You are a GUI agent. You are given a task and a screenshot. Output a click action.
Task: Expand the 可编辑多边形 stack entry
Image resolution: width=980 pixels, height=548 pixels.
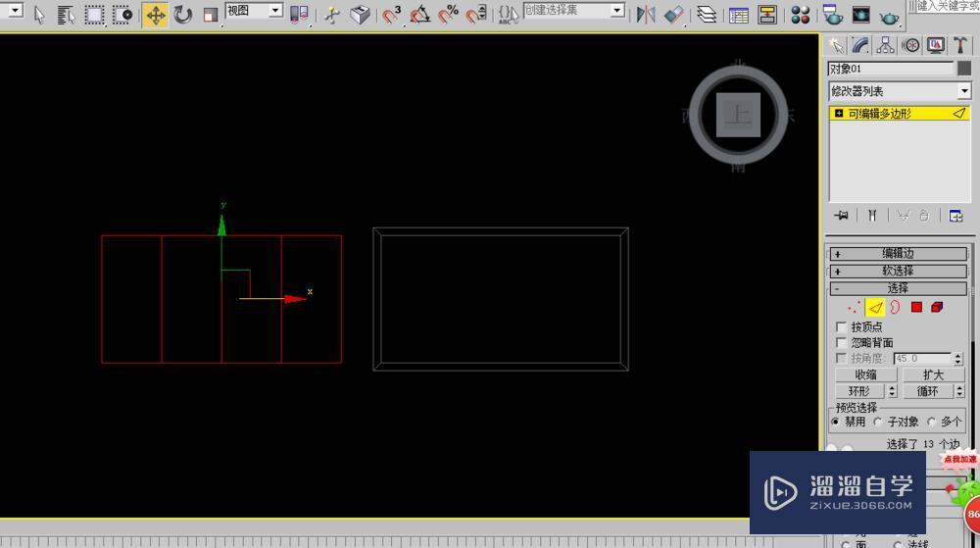(x=839, y=113)
